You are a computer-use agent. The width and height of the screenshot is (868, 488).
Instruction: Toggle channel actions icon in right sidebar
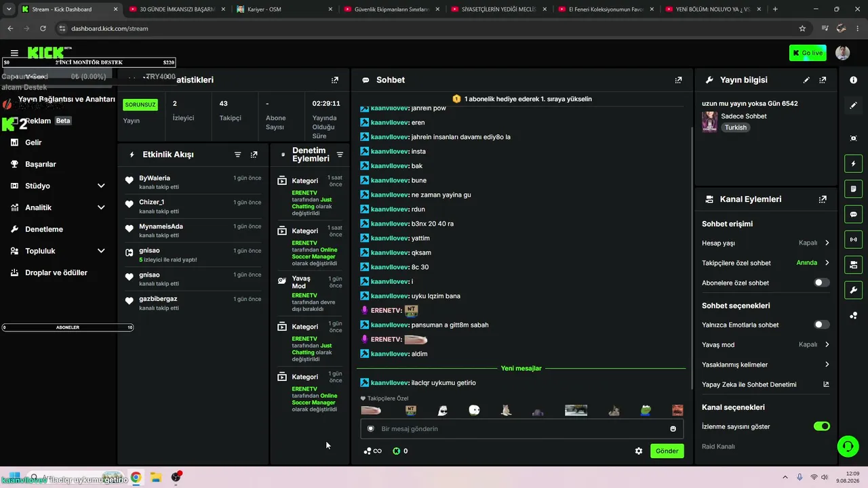[x=853, y=264]
